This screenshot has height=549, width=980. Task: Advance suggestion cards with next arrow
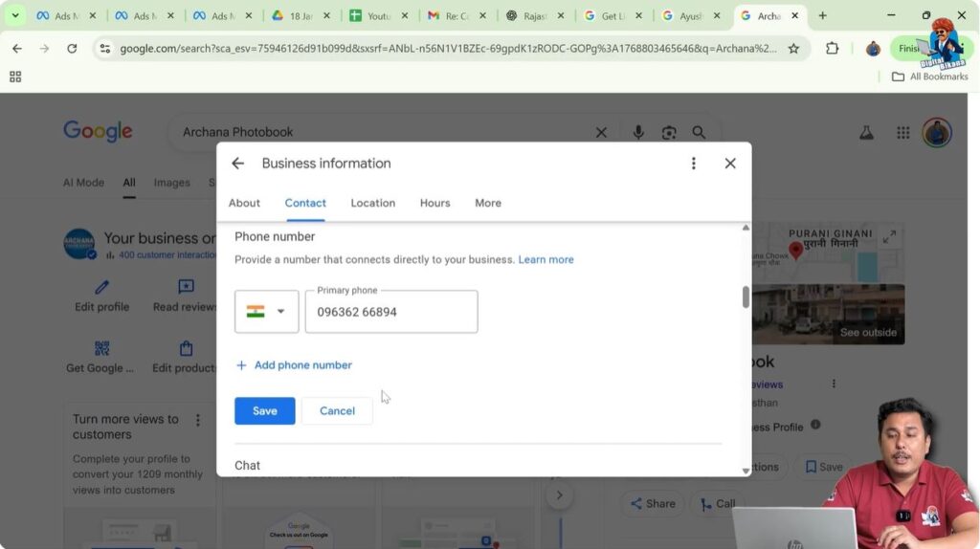coord(559,495)
